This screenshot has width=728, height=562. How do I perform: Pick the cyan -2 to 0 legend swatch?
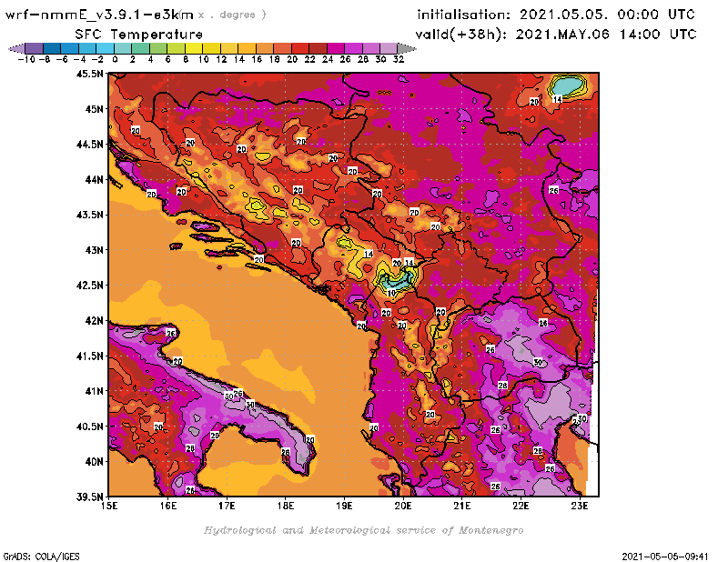tap(106, 49)
